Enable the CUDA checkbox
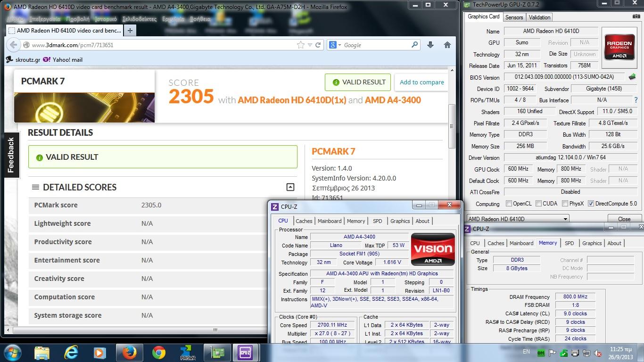Viewport: 644px width, 362px height. tap(538, 204)
